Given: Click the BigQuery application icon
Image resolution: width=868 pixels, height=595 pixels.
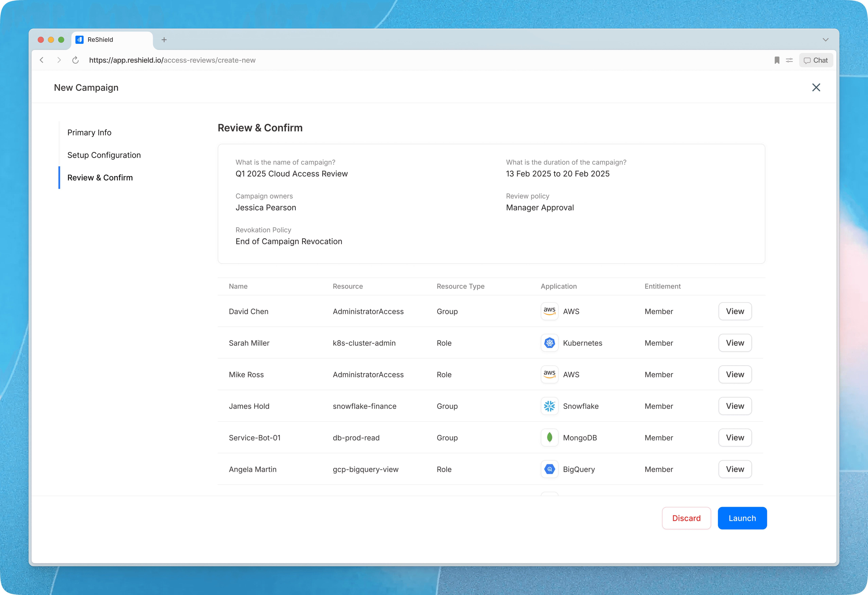Looking at the screenshot, I should [549, 469].
